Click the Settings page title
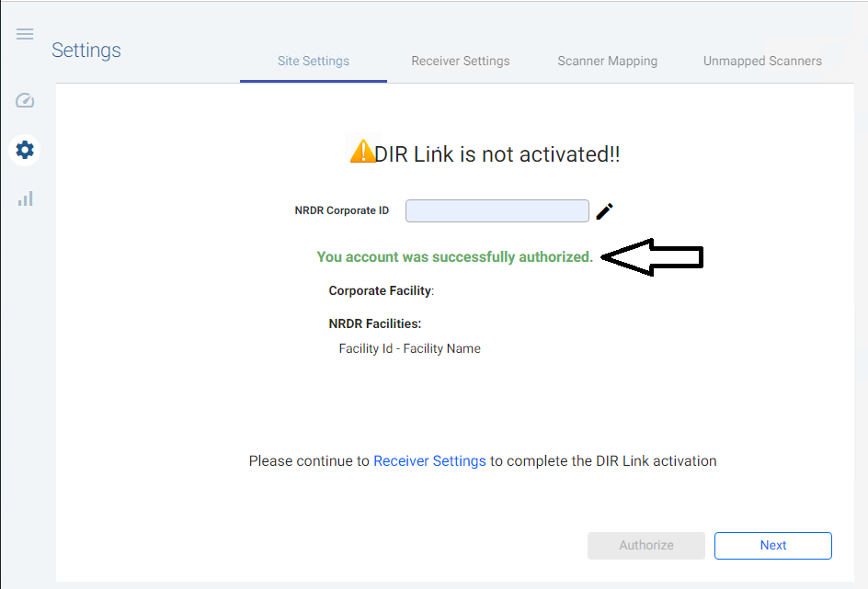 86,51
